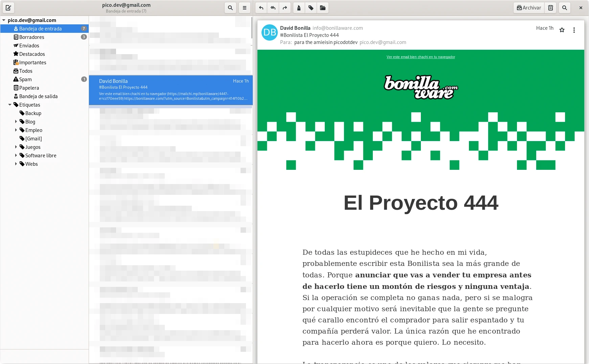Viewport: 589px width, 364px height.
Task: Click the reply all icon
Action: click(x=273, y=8)
